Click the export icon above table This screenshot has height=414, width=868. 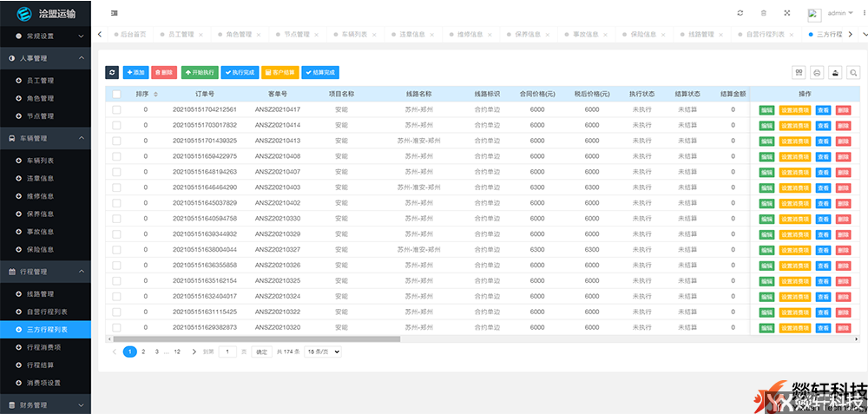pos(835,73)
